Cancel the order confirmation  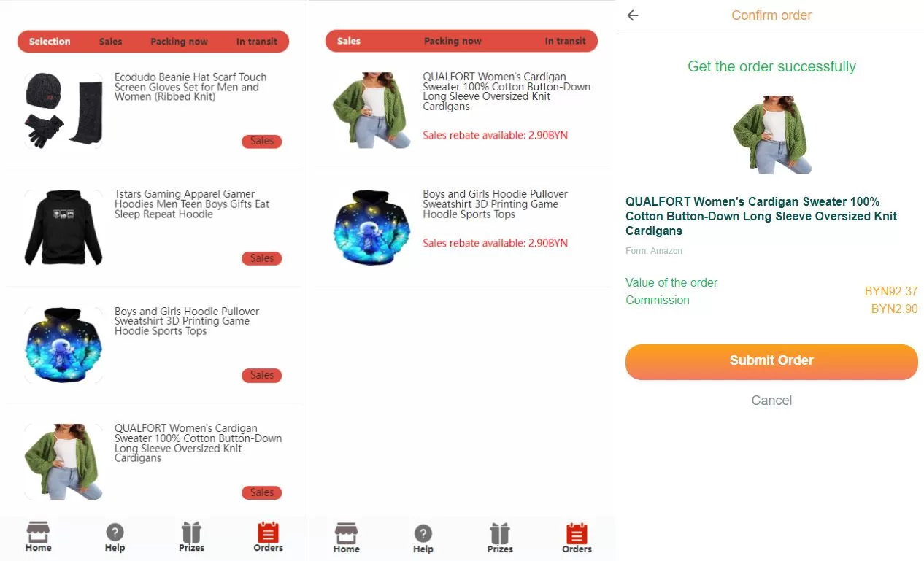click(x=771, y=401)
